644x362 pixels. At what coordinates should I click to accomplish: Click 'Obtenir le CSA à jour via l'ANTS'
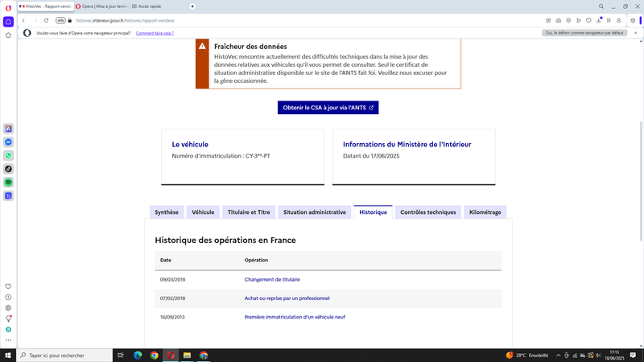[328, 108]
